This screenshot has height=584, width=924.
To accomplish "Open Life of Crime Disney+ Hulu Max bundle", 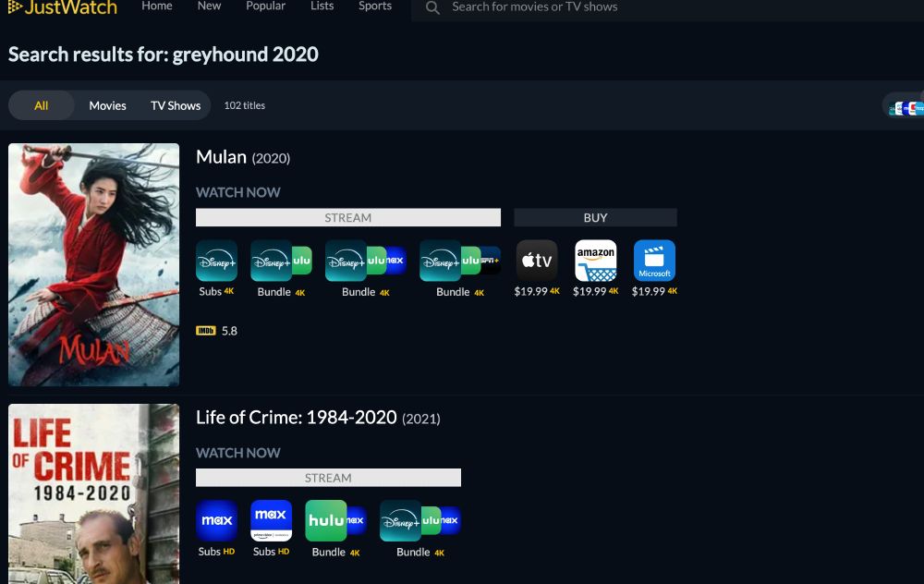I will coord(420,520).
